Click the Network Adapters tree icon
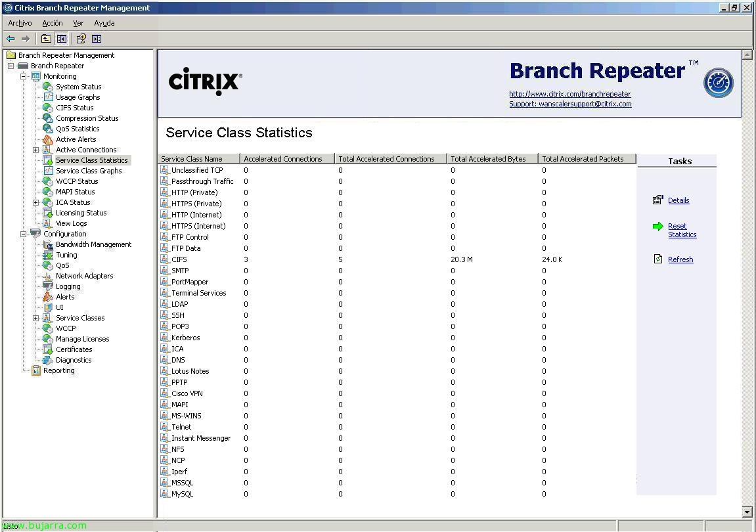The image size is (756, 532). (x=48, y=276)
